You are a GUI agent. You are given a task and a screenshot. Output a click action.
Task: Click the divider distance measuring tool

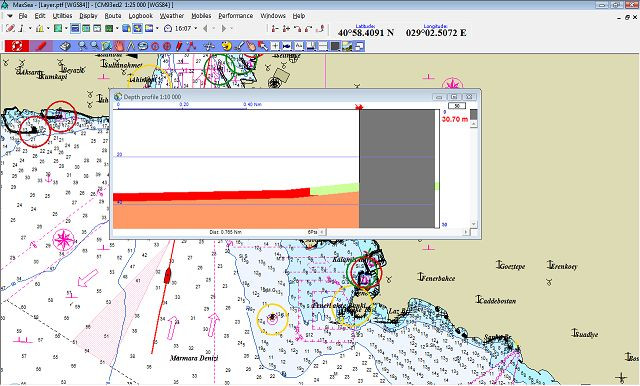pos(131,46)
